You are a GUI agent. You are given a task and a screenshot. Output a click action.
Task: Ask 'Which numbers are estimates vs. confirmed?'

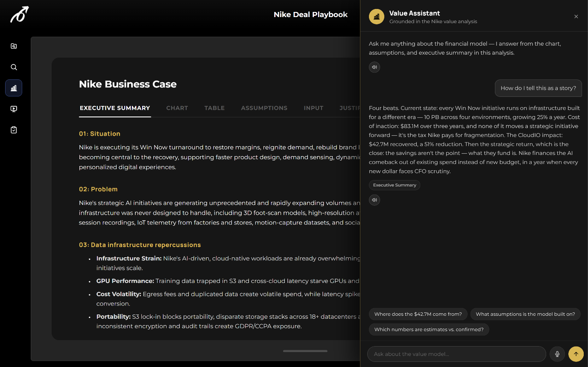click(429, 329)
